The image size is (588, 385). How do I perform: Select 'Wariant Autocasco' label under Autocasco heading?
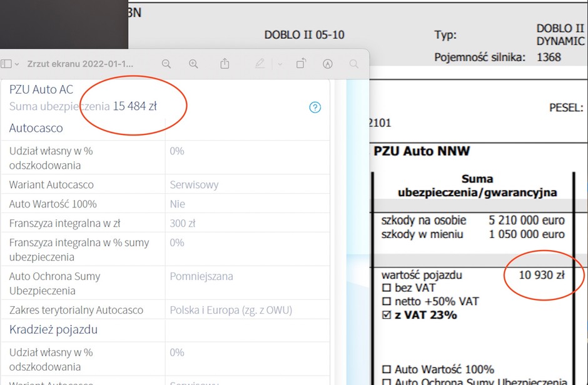(51, 184)
